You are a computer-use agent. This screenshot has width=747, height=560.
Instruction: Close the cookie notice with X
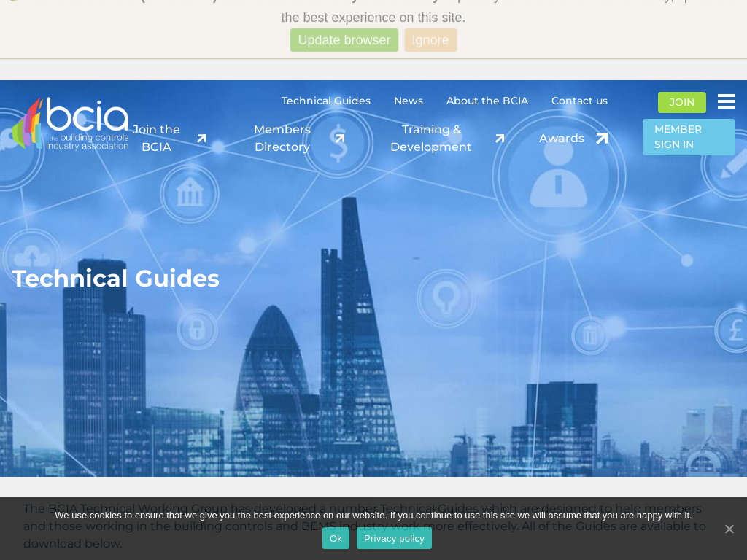coord(729,529)
